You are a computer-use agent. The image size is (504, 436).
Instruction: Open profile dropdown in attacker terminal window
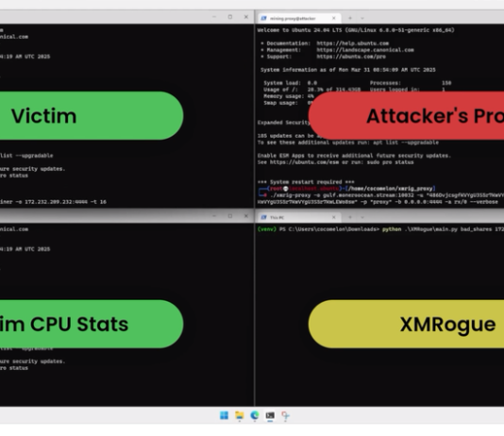click(x=362, y=18)
